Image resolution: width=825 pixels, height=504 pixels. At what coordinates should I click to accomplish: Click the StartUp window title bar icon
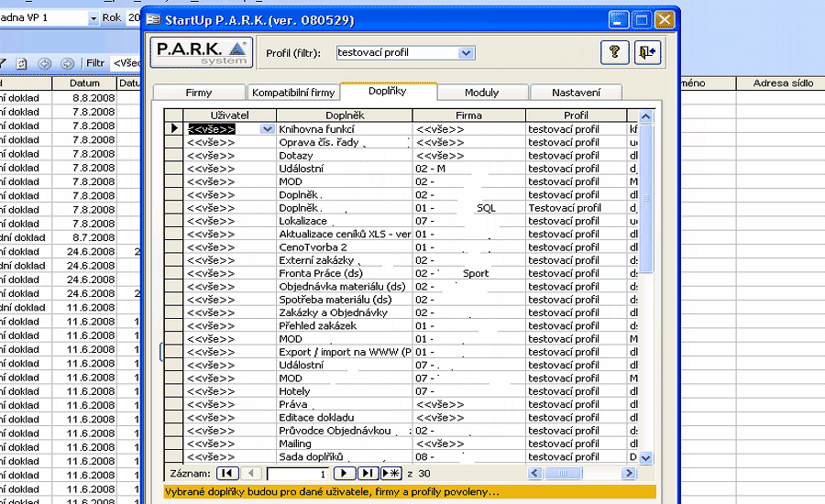pyautogui.click(x=153, y=20)
